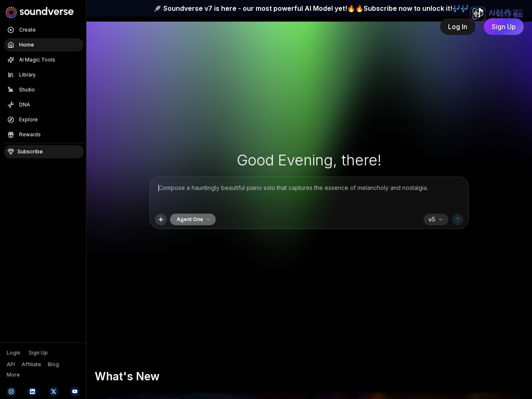Open the Agent One selector dropdown
Viewport: 532px width, 399px height.
193,219
